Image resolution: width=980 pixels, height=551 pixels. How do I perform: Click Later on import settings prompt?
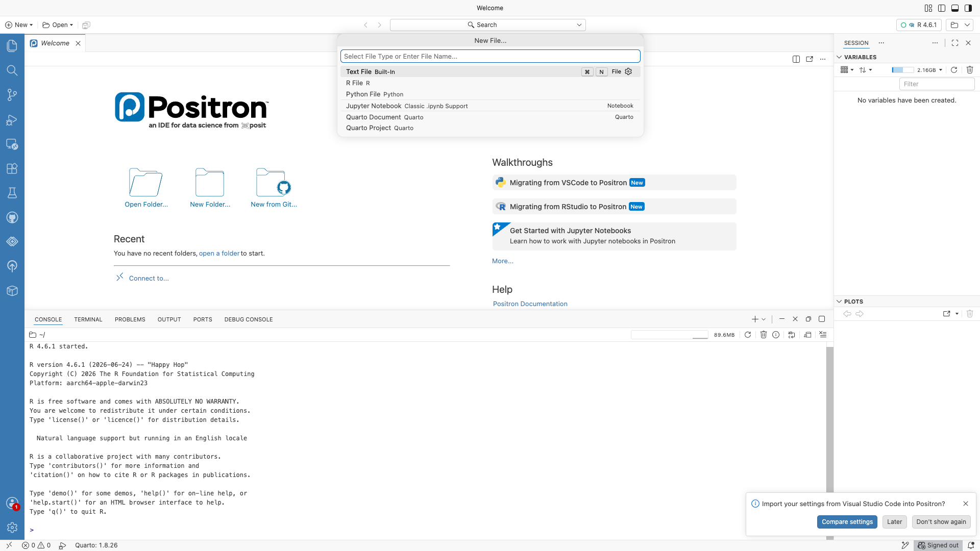[894, 522]
